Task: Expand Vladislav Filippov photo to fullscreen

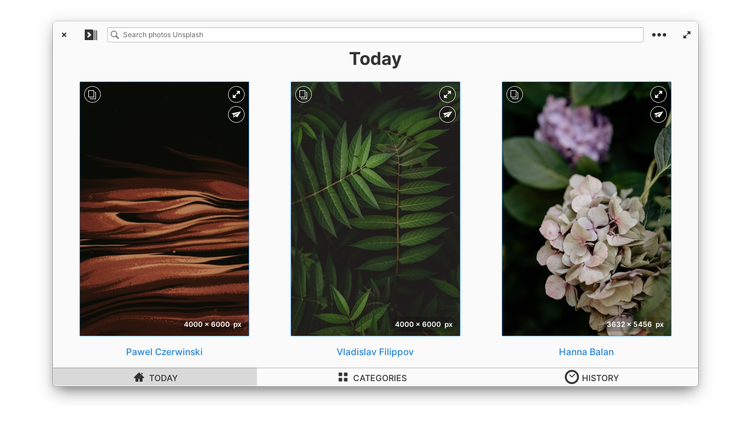Action: (447, 94)
